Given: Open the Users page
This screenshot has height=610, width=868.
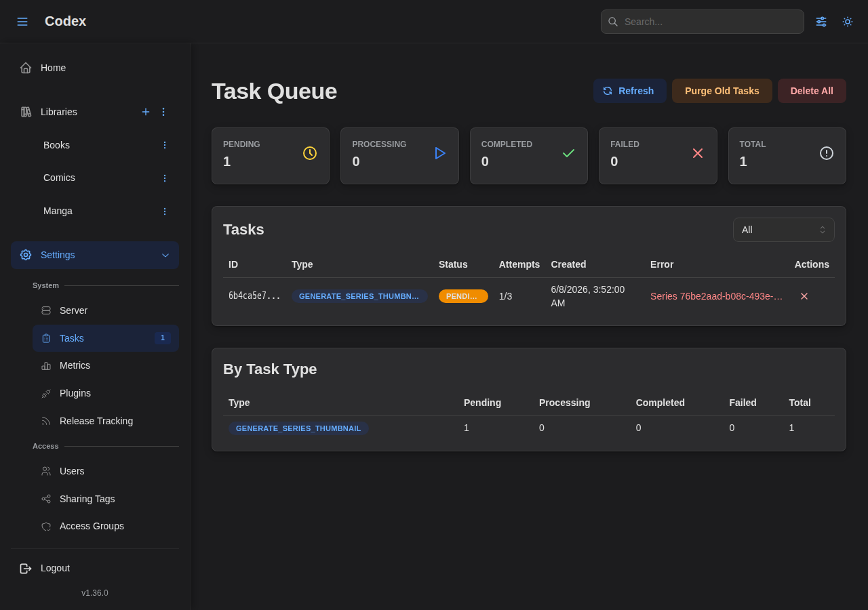Looking at the screenshot, I should tap(106, 471).
